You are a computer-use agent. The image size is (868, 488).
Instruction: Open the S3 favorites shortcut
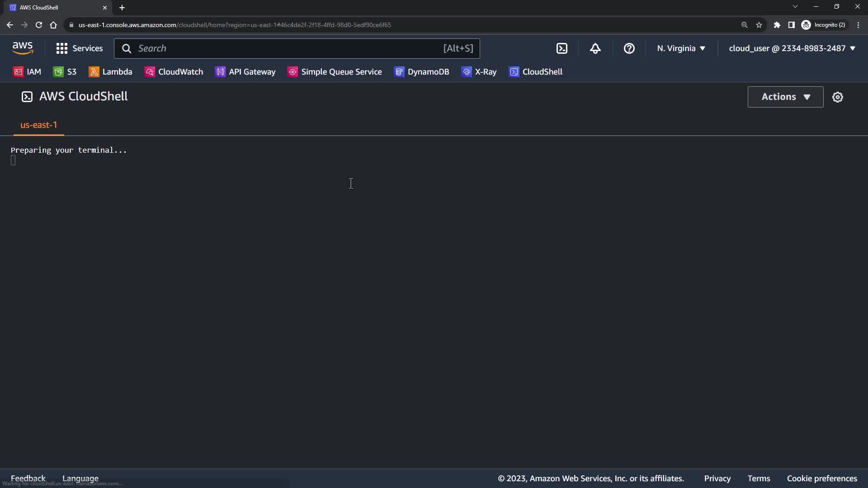(x=65, y=72)
